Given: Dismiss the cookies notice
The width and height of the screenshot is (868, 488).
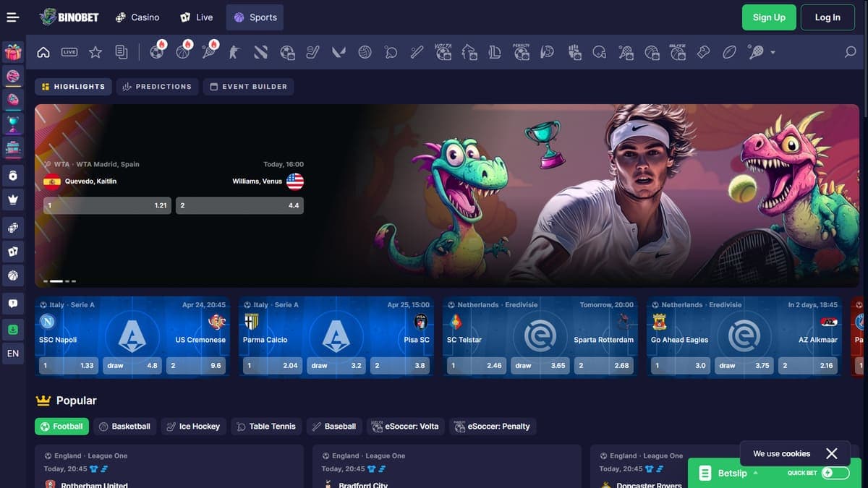Looking at the screenshot, I should pos(832,453).
